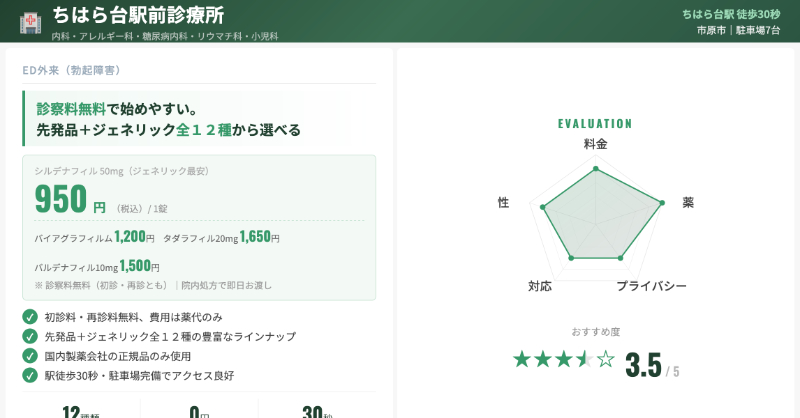
Task: Click the first green checkmark for 初診料・再診料無料
Action: pyautogui.click(x=30, y=317)
